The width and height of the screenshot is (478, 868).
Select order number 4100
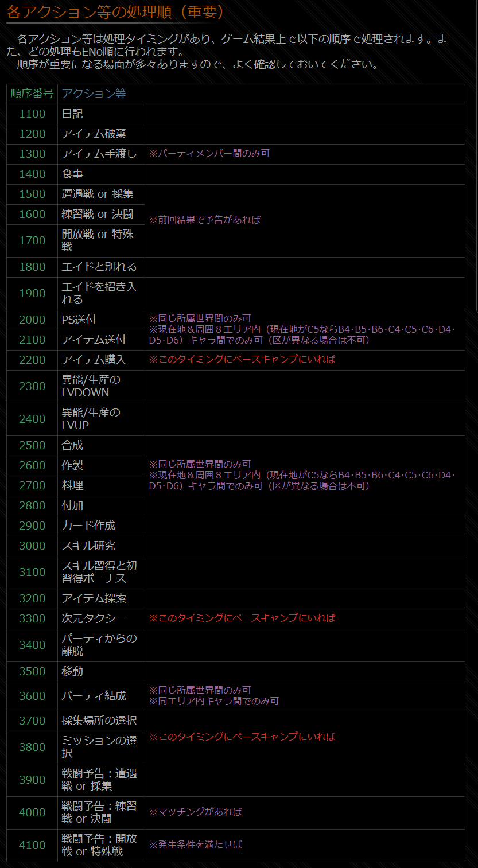32,846
